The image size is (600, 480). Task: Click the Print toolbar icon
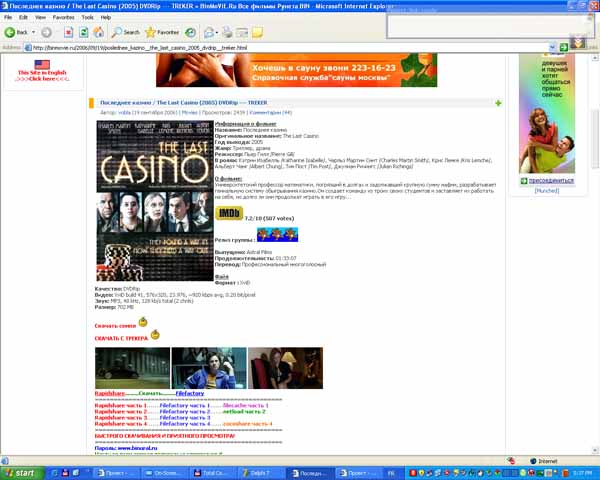(x=228, y=32)
